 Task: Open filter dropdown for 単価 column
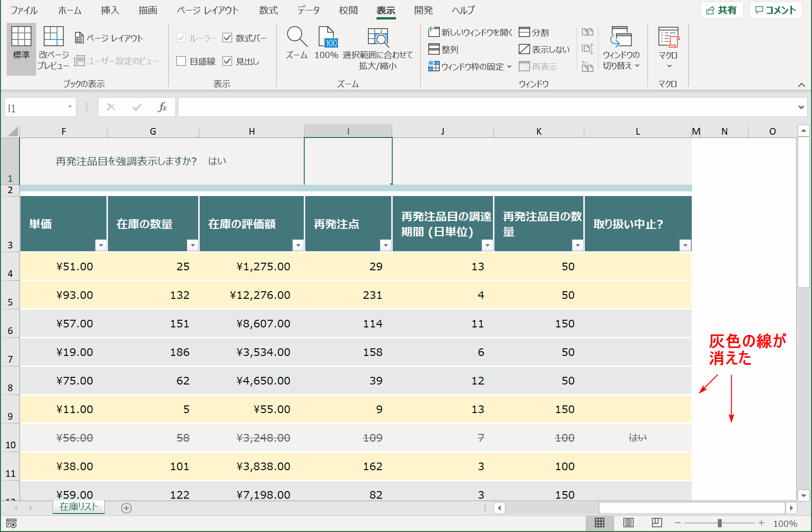point(101,245)
